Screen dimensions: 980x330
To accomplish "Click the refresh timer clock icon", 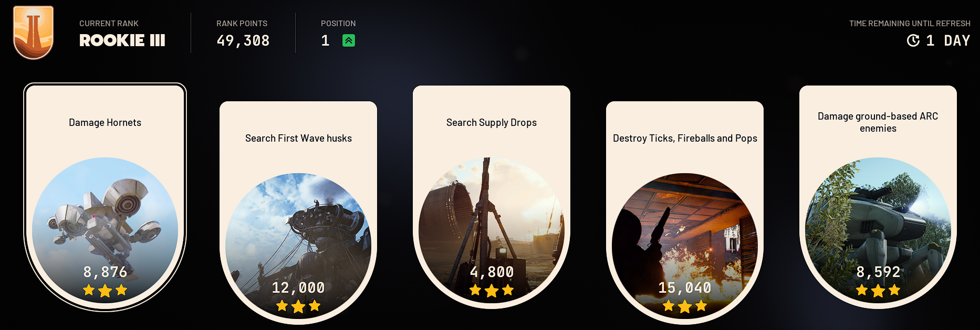I will (913, 40).
